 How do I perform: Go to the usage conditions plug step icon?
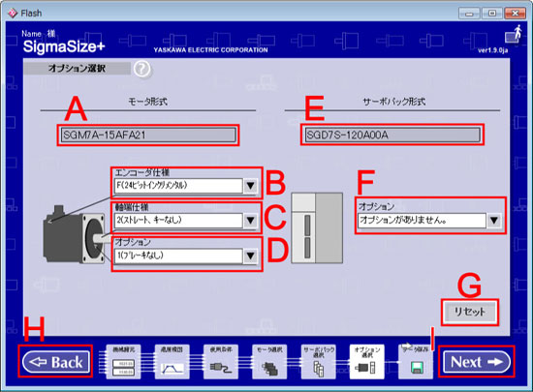tap(221, 362)
